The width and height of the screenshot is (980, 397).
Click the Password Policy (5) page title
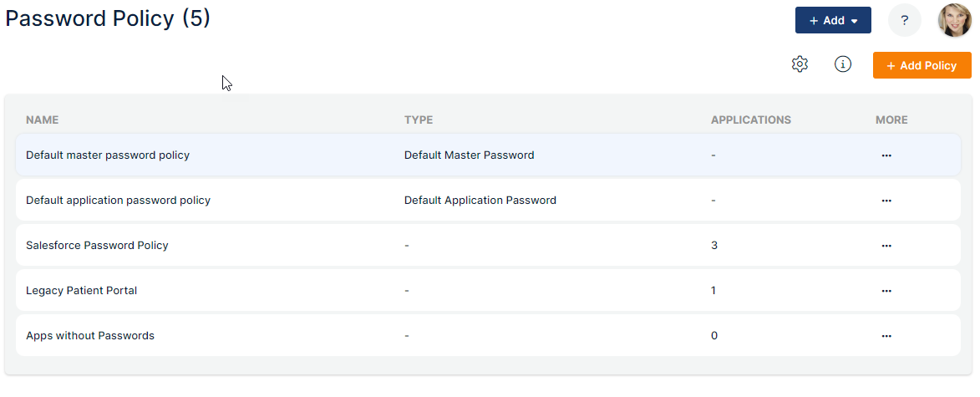108,18
